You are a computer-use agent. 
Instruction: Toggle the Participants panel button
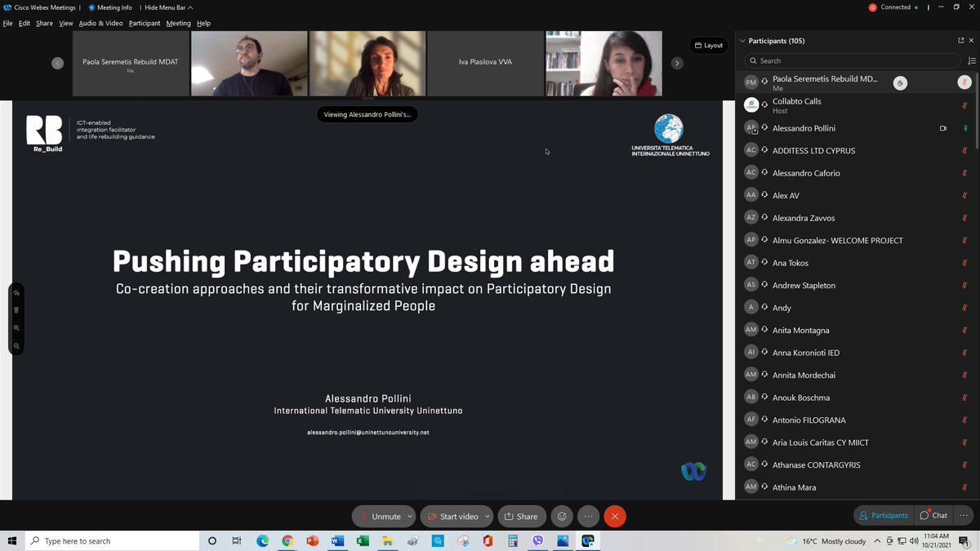click(x=883, y=515)
